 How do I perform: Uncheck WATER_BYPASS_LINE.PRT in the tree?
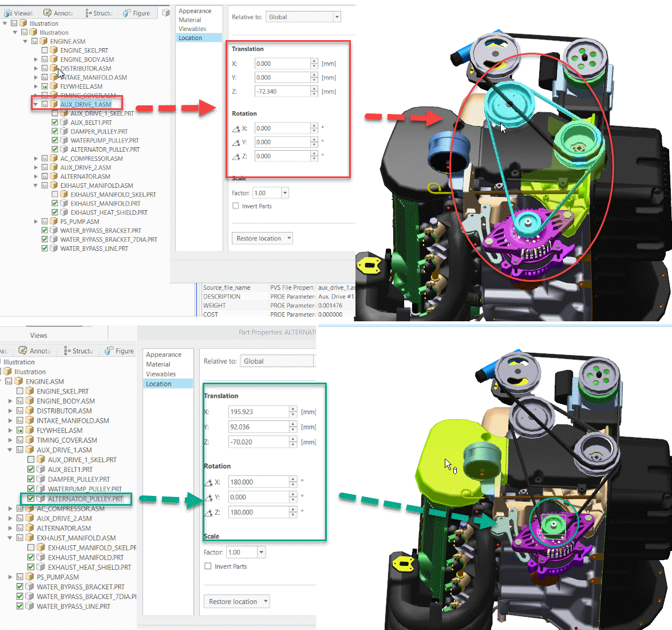45,248
